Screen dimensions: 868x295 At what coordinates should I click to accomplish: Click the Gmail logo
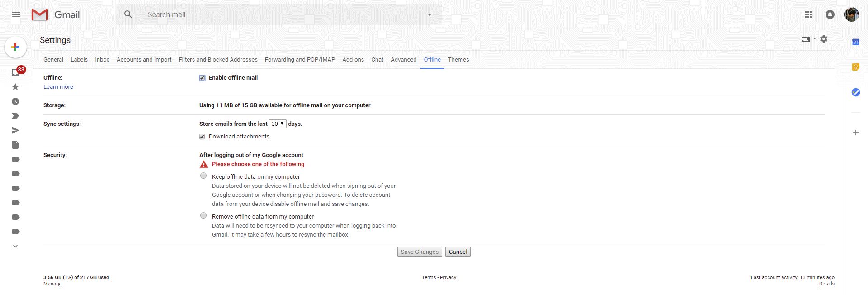pos(56,14)
